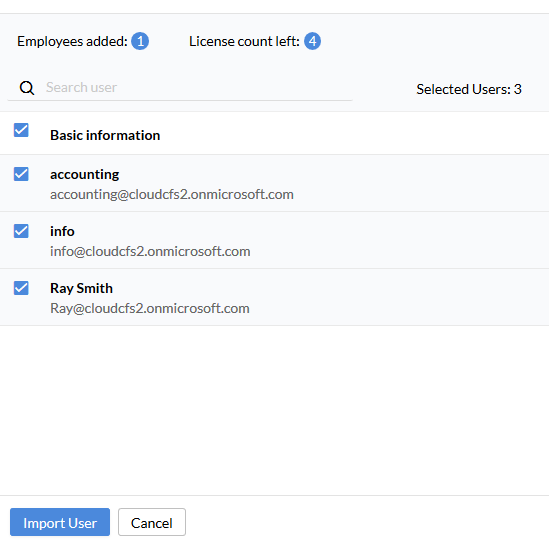This screenshot has height=540, width=549.
Task: Uncheck the accounting user checkbox
Action: tap(21, 174)
